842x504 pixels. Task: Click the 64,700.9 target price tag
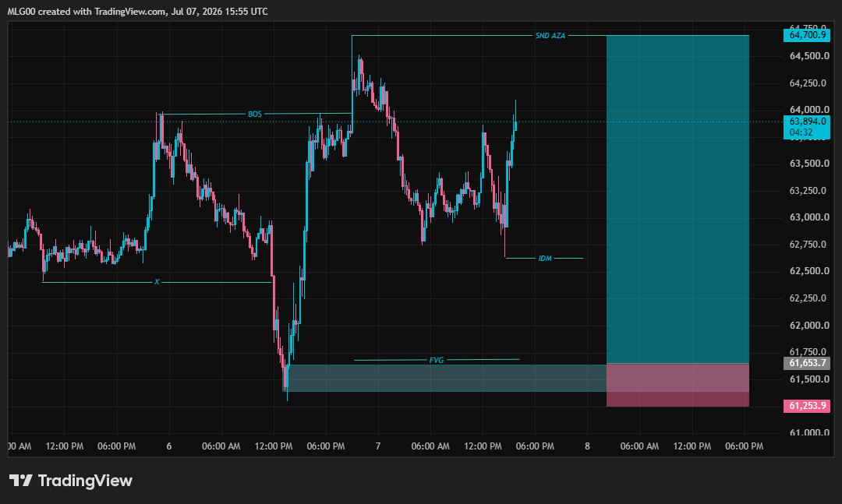(807, 35)
